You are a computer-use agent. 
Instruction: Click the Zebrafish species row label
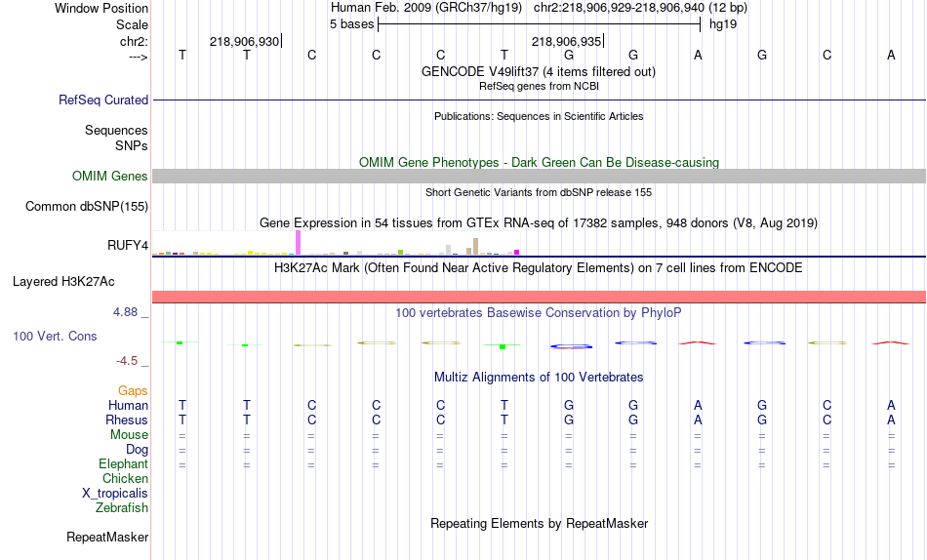[x=122, y=507]
